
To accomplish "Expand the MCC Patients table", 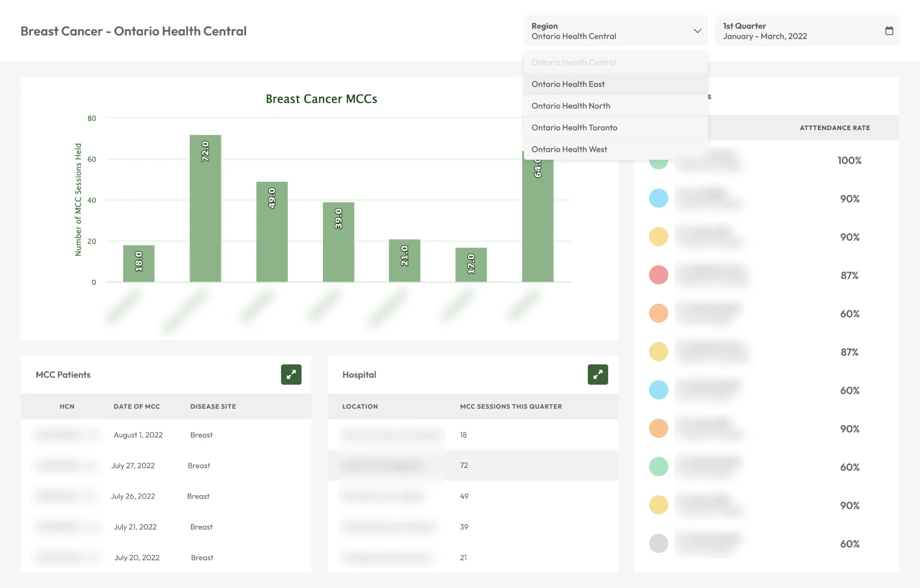I will [x=291, y=375].
